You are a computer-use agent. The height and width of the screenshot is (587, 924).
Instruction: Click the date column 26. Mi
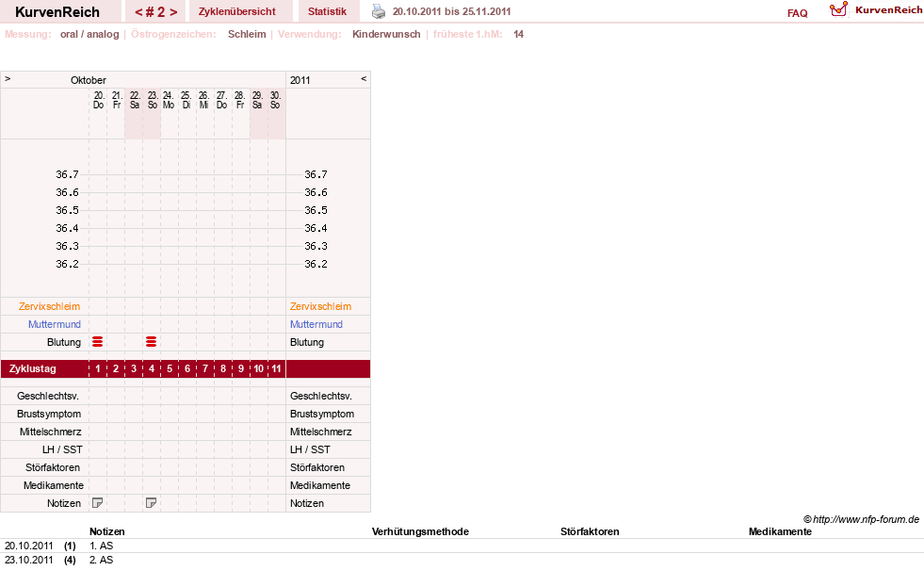203,100
